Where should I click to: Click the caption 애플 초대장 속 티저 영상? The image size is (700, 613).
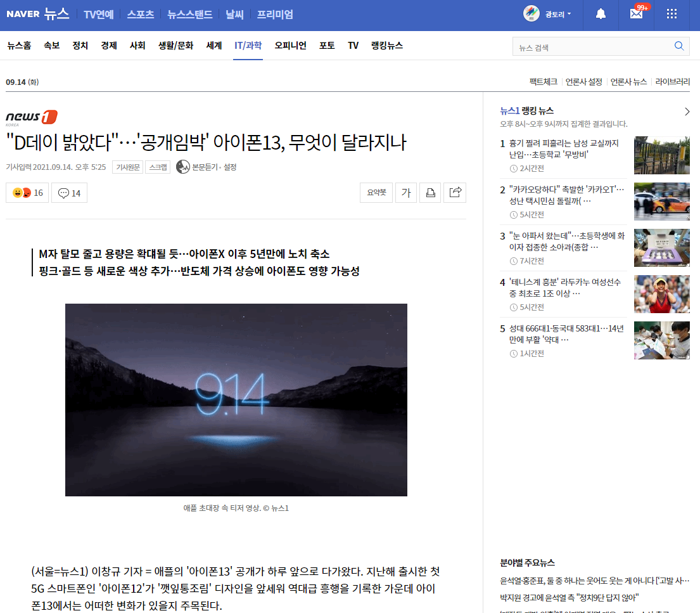pos(236,508)
